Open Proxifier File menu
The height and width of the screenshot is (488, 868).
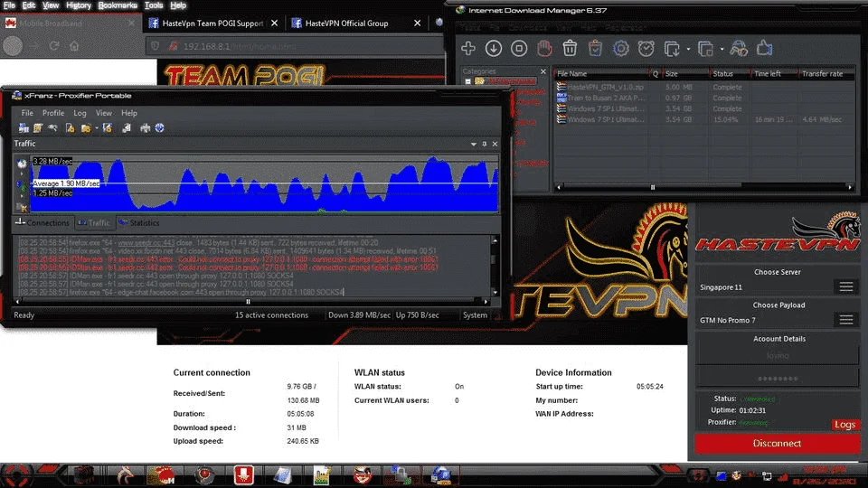[x=27, y=113]
